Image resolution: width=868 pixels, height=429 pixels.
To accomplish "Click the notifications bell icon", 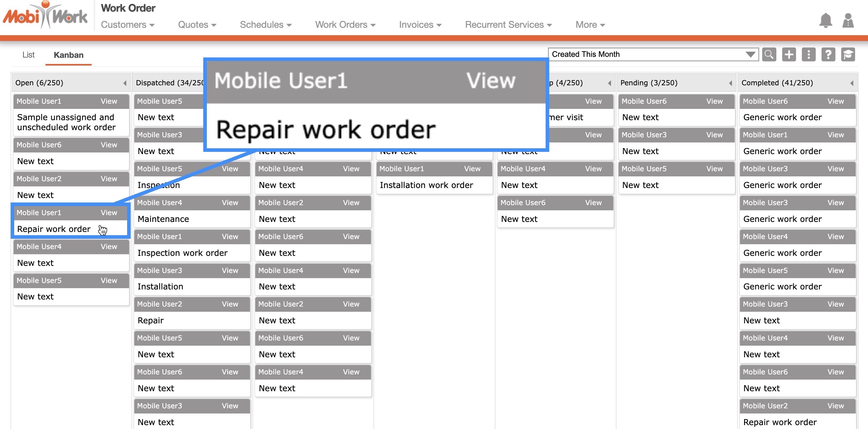I will tap(825, 21).
